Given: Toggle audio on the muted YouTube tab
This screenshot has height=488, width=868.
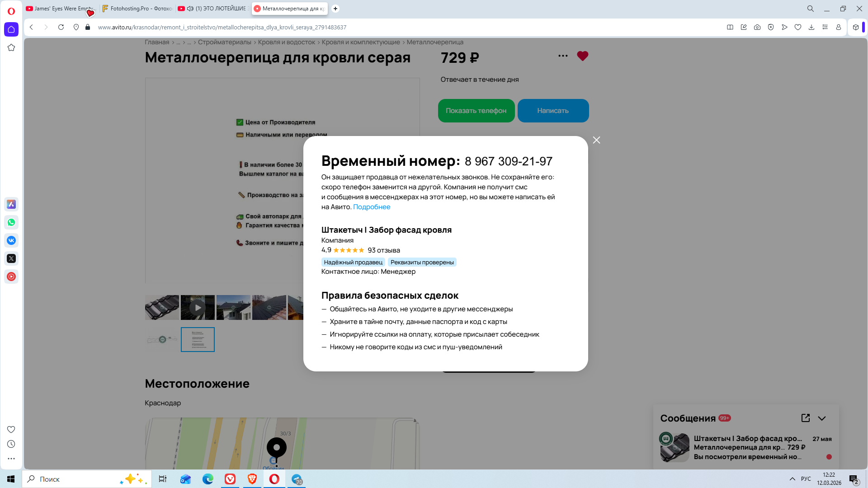Looking at the screenshot, I should coord(190,9).
